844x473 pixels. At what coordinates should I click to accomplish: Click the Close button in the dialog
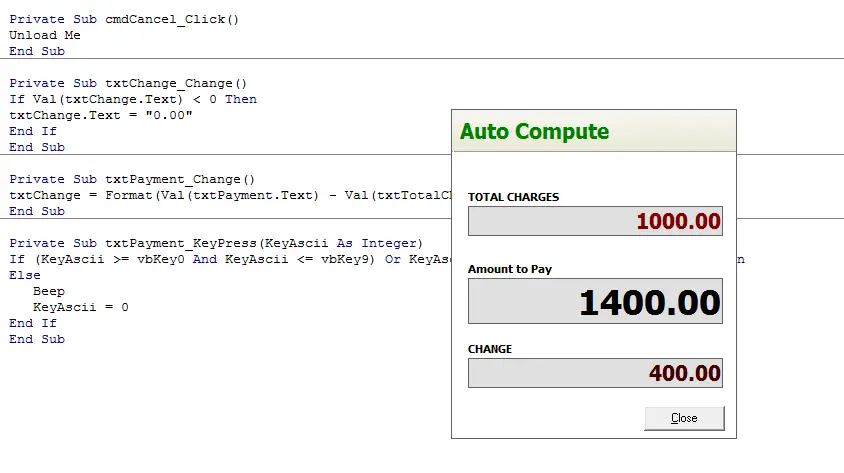684,418
